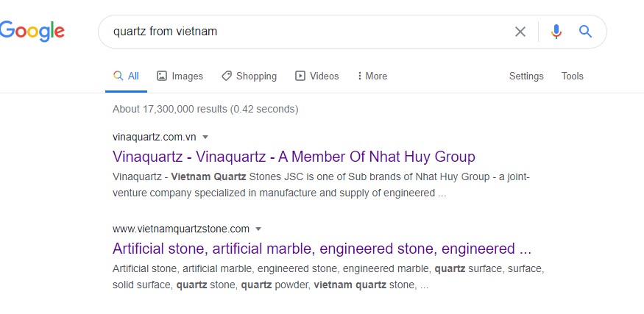Viewport: 644px width, 314px height.
Task: Open the Artificial stone, artificial marble result
Action: point(322,249)
